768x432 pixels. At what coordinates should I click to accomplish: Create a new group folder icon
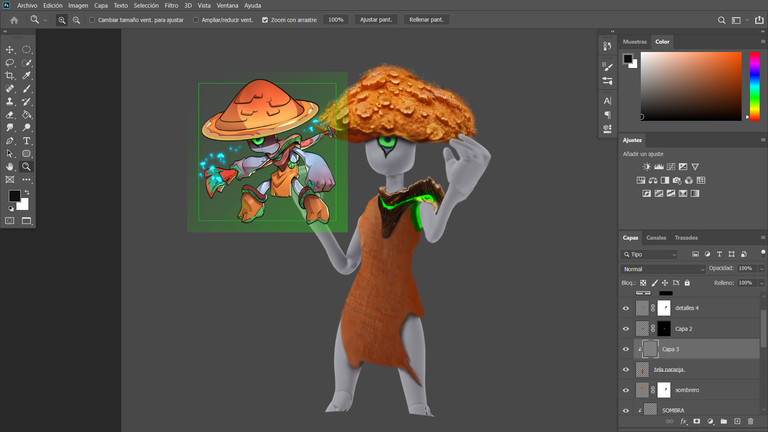pos(723,421)
